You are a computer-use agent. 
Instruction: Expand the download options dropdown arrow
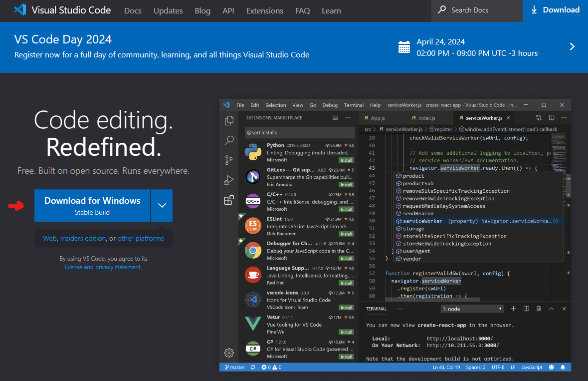[x=162, y=205]
